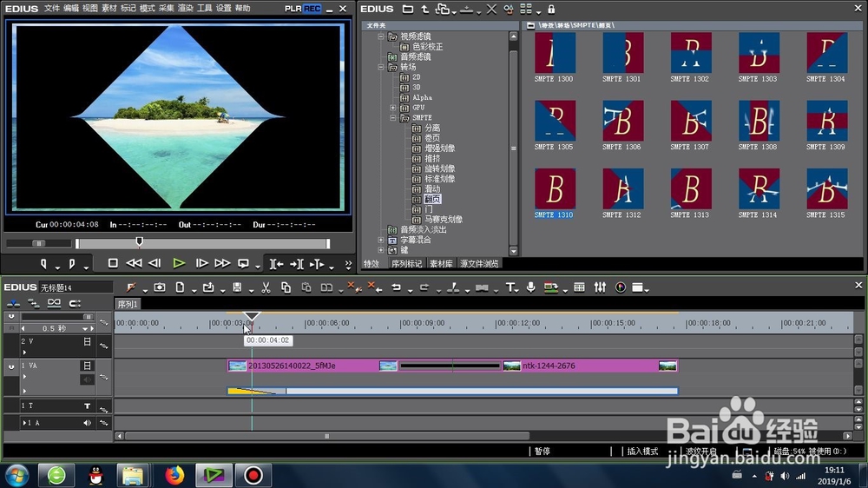
Task: Jump to next edit point
Action: [x=297, y=264]
